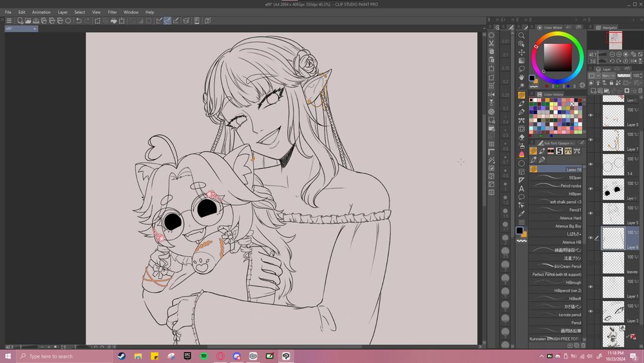Expand the Sub Tool list bottom arrow

[x=584, y=340]
